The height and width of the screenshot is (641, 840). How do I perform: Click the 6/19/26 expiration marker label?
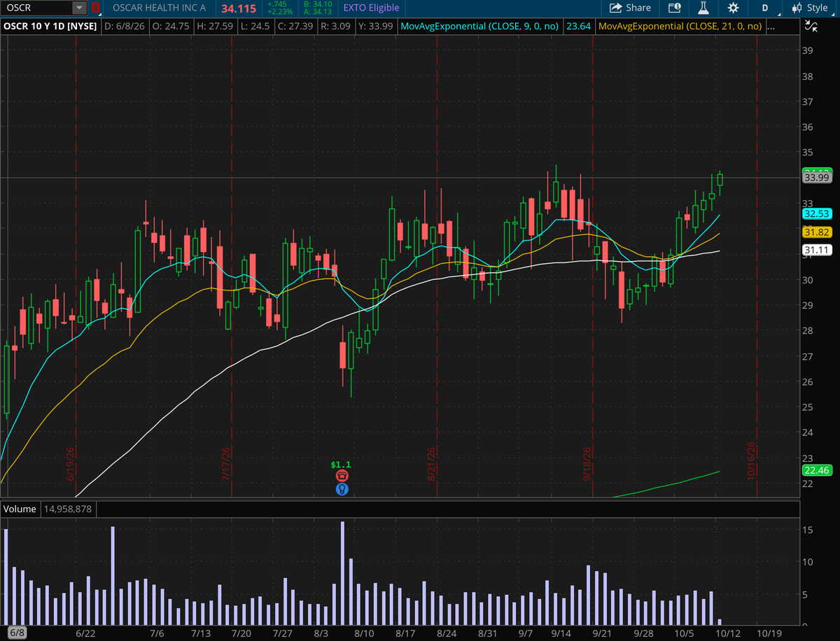pos(71,463)
